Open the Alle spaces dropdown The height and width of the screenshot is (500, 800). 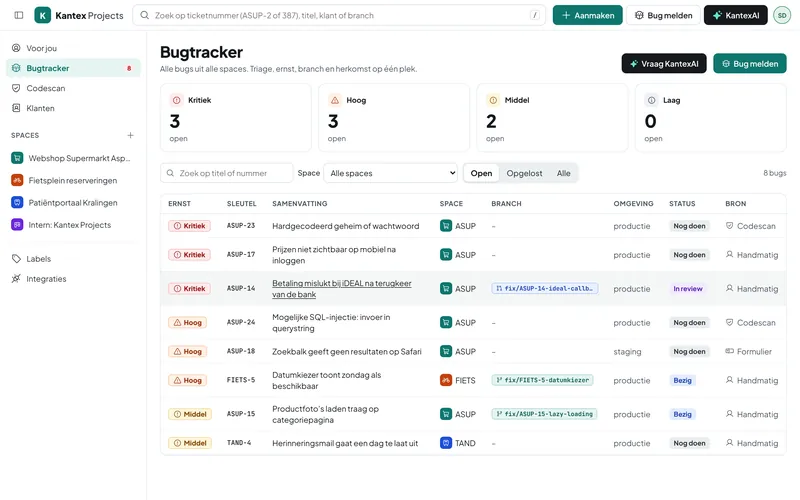tap(391, 173)
